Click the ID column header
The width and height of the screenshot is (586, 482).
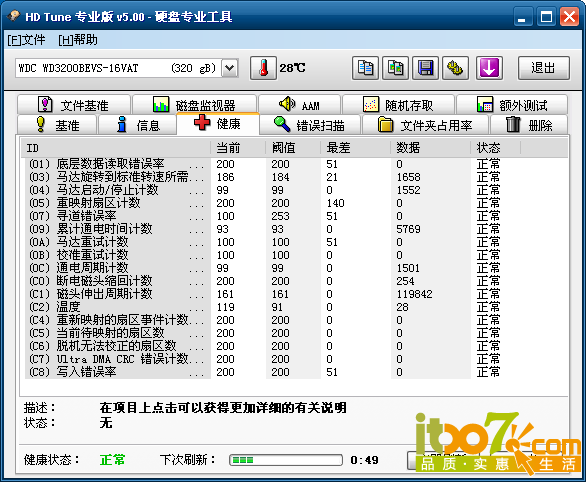[116, 148]
